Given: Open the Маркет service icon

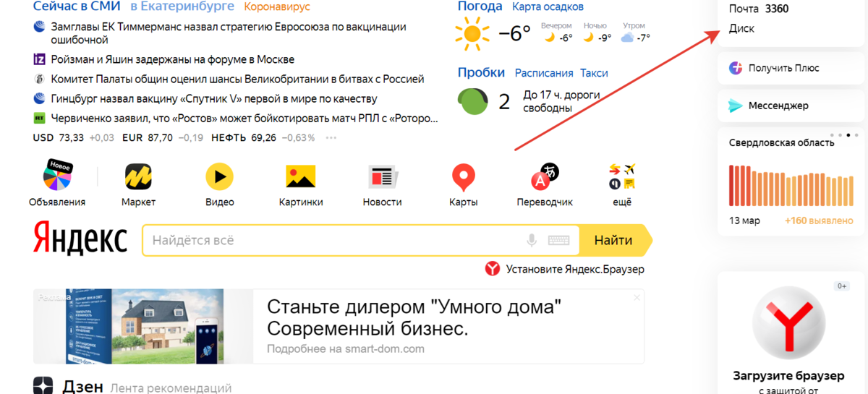Looking at the screenshot, I should (138, 176).
